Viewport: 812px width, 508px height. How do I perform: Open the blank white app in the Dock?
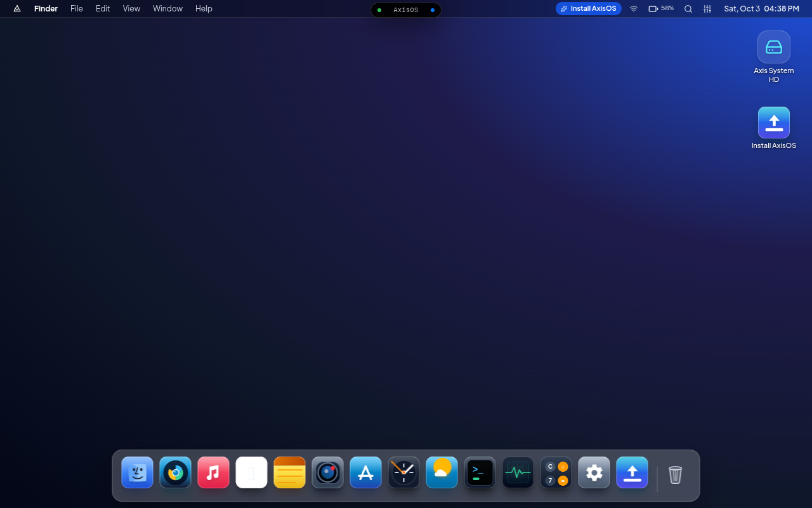(x=251, y=472)
